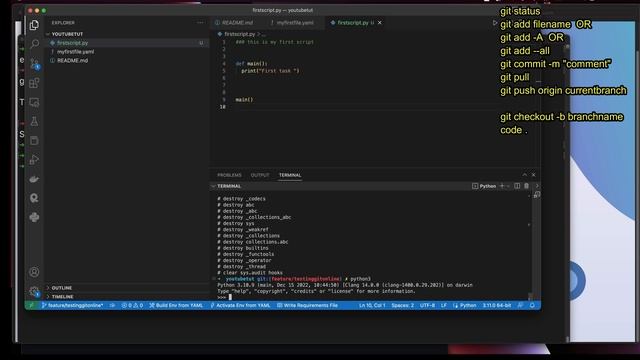
Task: Kill the terminal with the trash icon
Action: [x=527, y=186]
